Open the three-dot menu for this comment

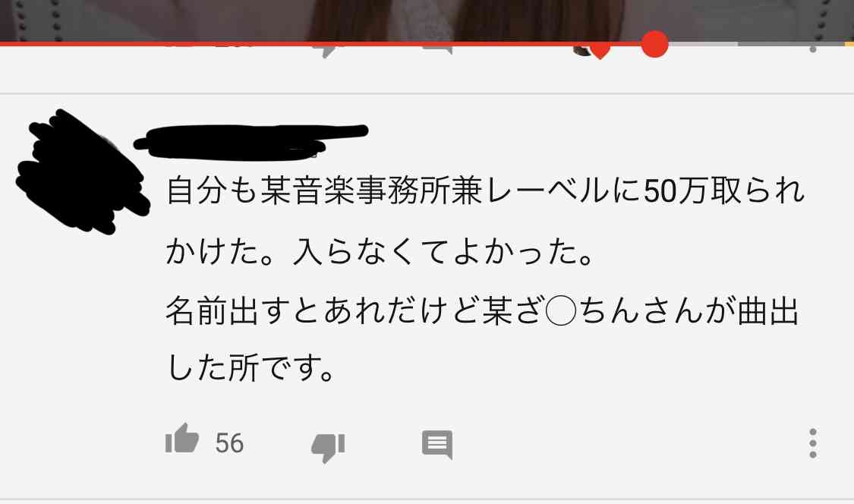click(812, 443)
